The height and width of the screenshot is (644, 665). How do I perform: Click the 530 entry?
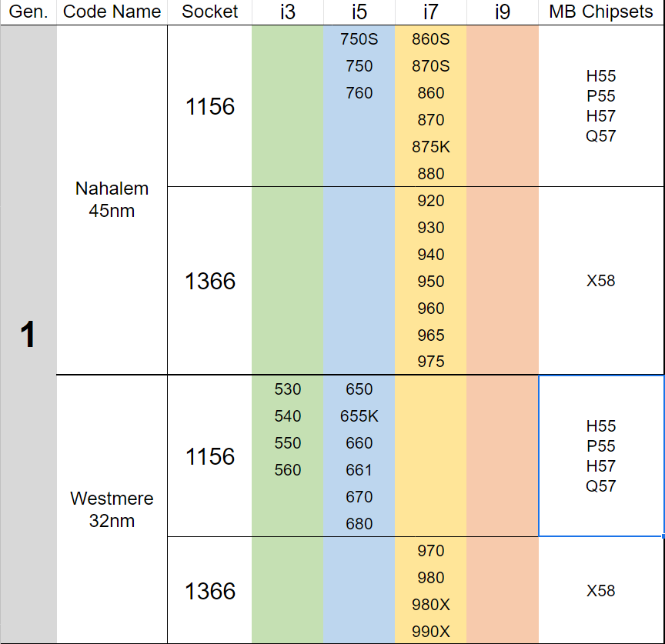(288, 389)
